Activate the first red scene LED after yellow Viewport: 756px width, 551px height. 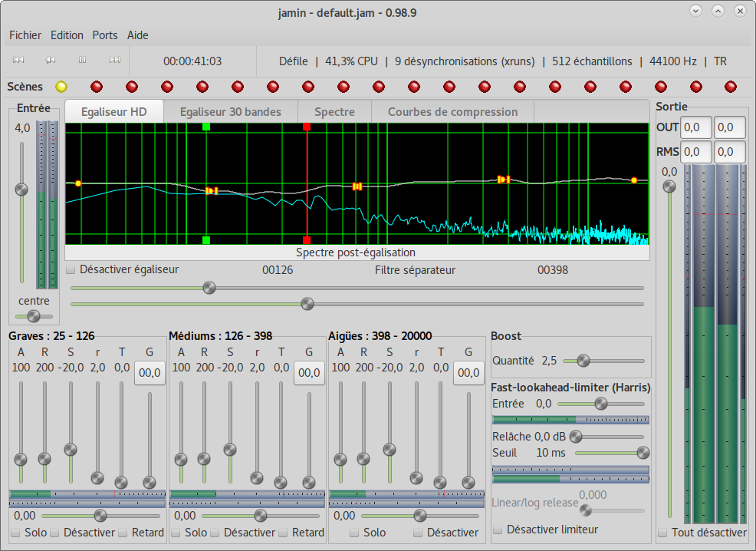(x=97, y=87)
